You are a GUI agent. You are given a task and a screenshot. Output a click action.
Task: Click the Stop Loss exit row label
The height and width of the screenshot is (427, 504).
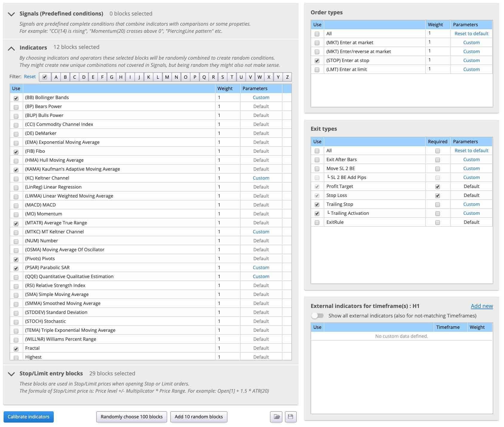[x=337, y=195]
